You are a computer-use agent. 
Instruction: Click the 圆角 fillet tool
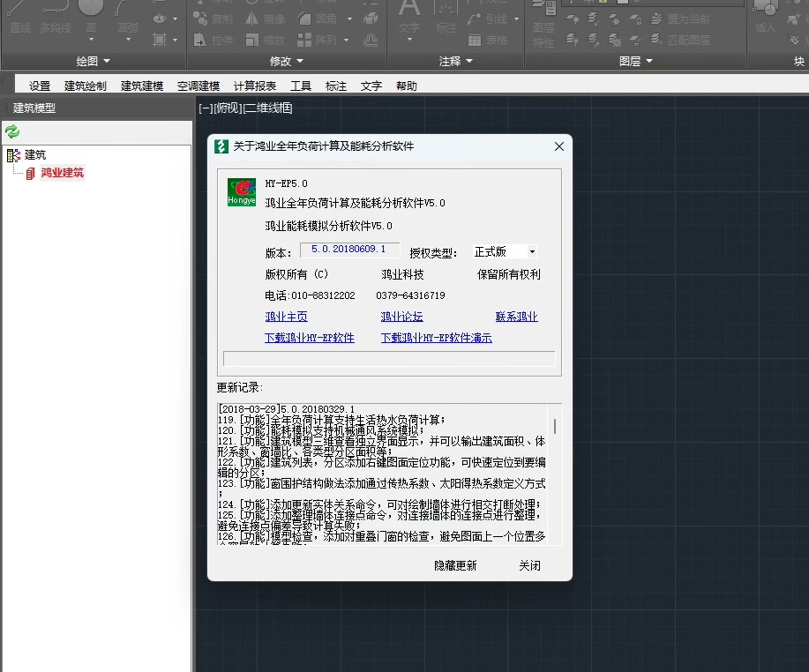click(318, 19)
